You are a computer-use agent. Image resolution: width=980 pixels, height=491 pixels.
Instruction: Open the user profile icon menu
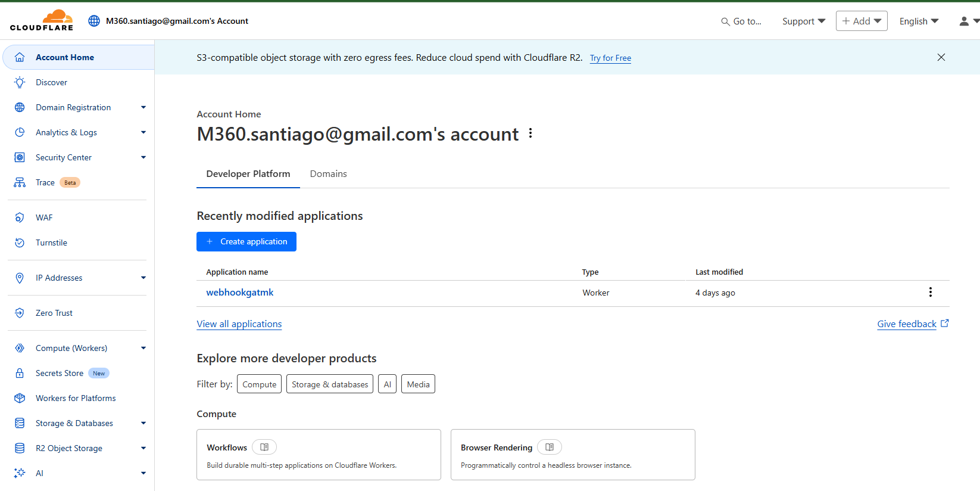(967, 21)
